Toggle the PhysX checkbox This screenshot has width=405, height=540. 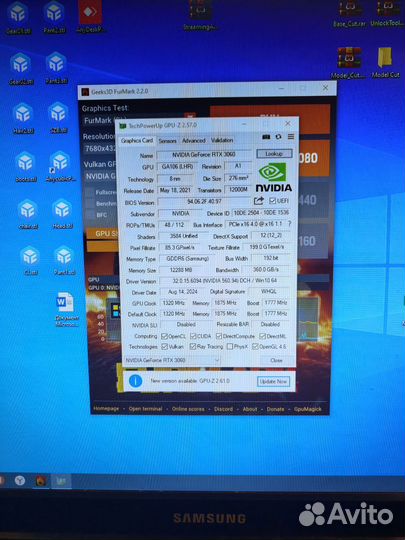230,346
